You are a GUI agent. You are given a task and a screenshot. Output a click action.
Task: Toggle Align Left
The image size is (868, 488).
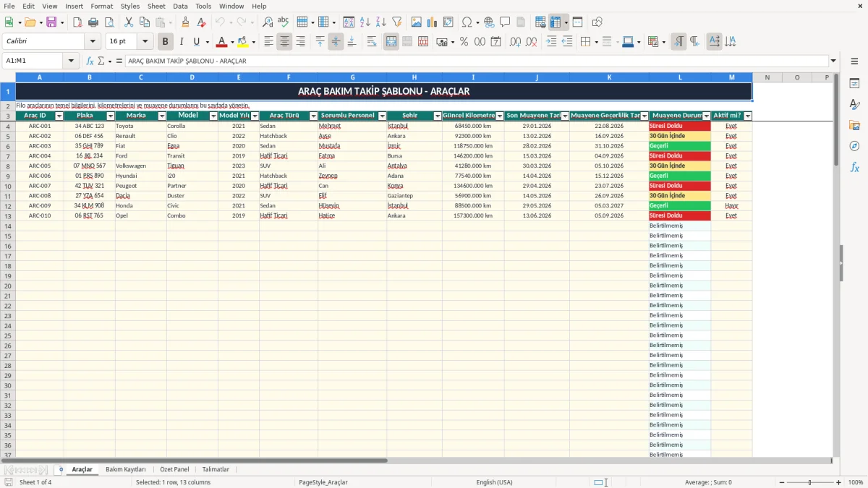click(x=269, y=42)
